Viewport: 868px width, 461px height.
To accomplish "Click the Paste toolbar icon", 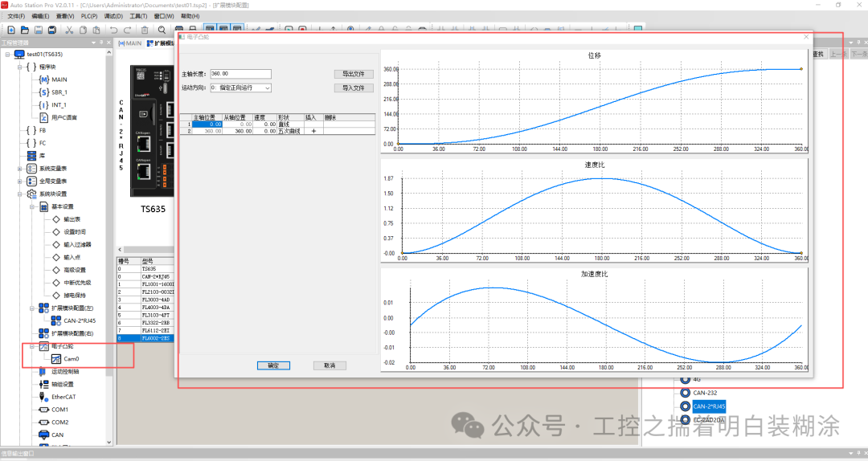I will (96, 30).
